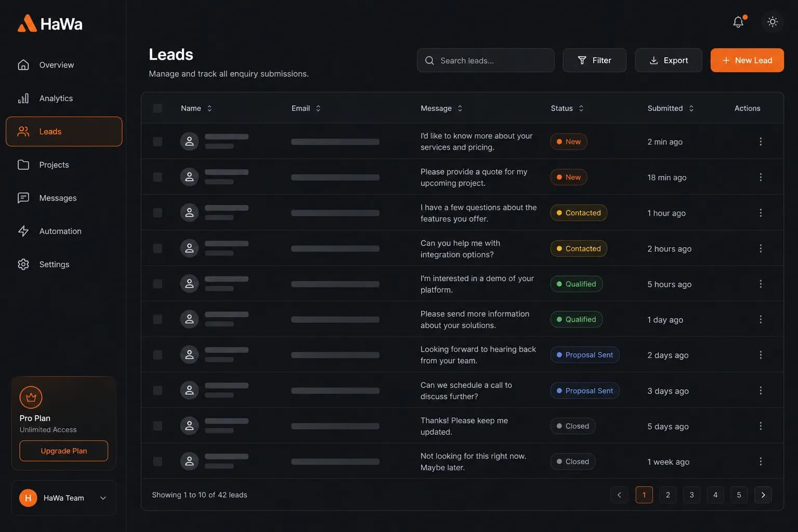
Task: Toggle light theme with sun icon
Action: pyautogui.click(x=773, y=22)
